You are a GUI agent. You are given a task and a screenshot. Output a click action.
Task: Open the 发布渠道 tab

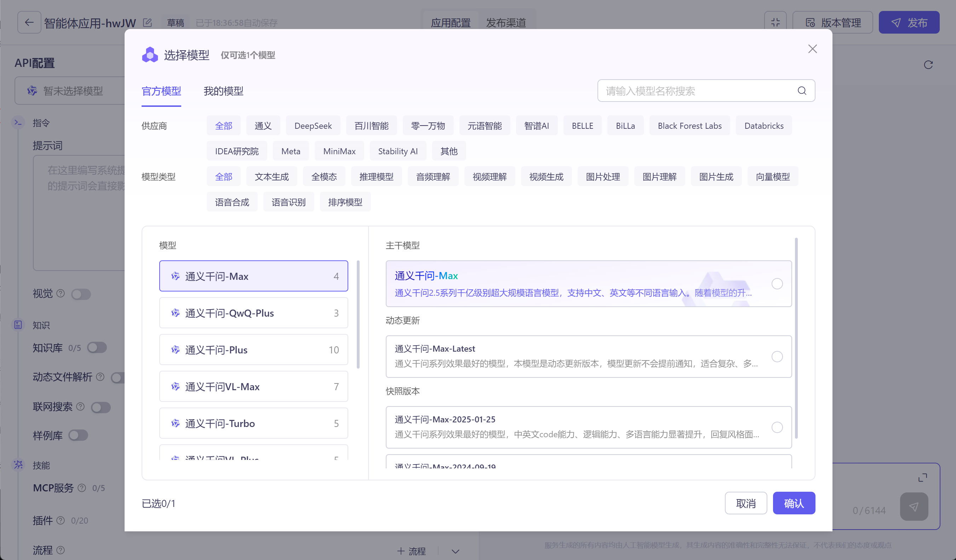tap(506, 23)
